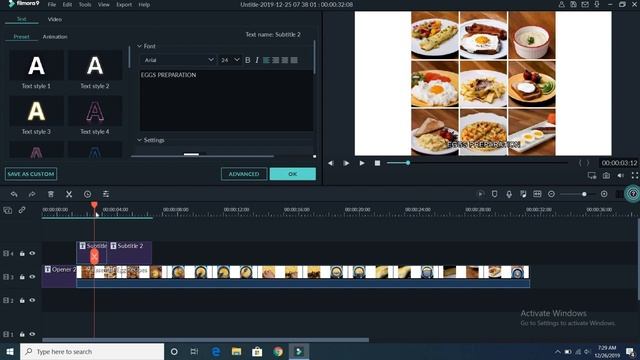The width and height of the screenshot is (640, 360).
Task: Click the ADVANCED button
Action: pyautogui.click(x=244, y=174)
